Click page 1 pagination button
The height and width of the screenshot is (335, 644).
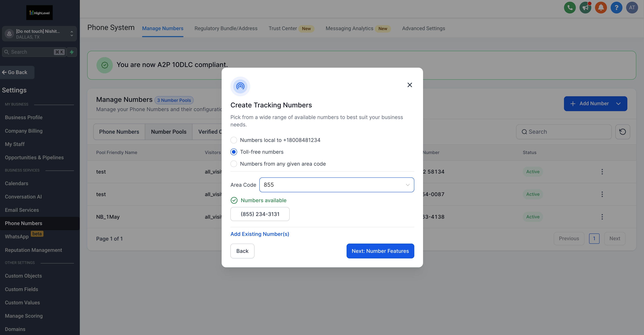coord(594,238)
